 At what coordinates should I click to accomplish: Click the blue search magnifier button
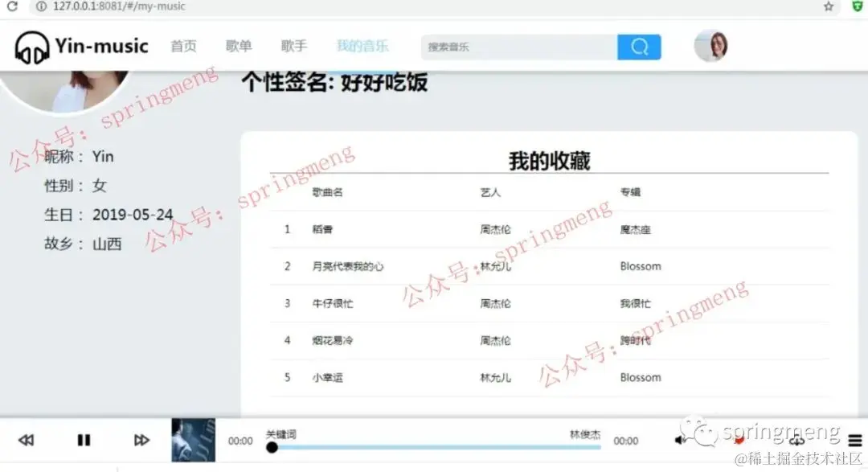coord(639,47)
